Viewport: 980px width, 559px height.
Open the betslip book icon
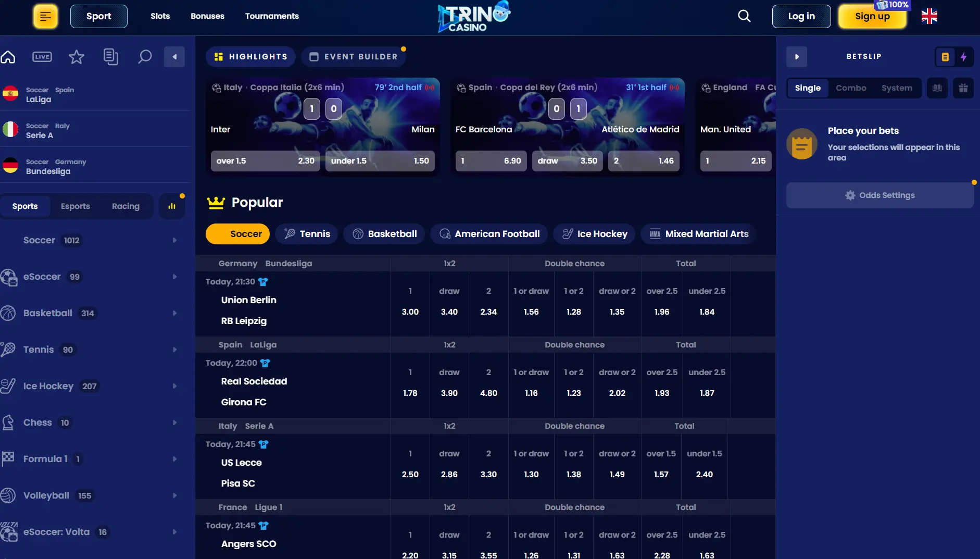click(937, 88)
